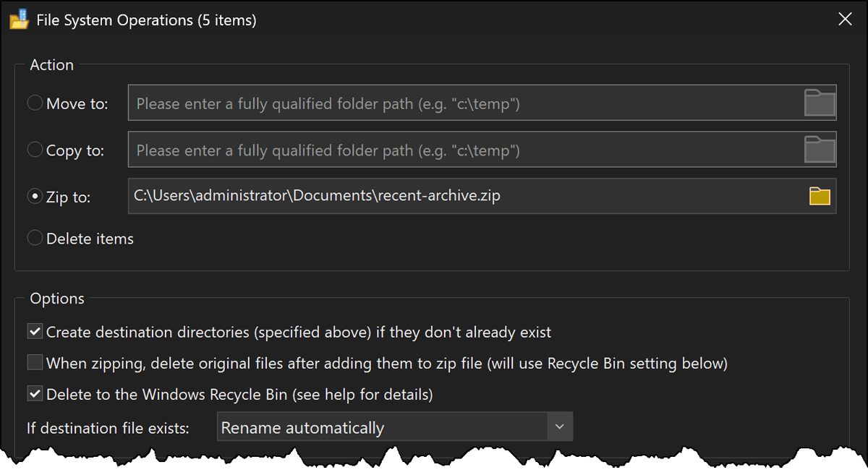Select the Zip to option
Screen dimensions: 868x475
(34, 196)
